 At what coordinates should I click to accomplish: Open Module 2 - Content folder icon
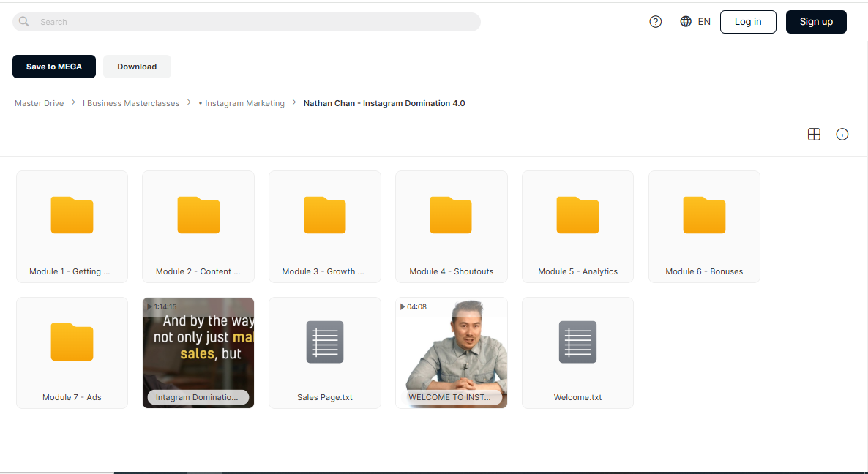(198, 215)
